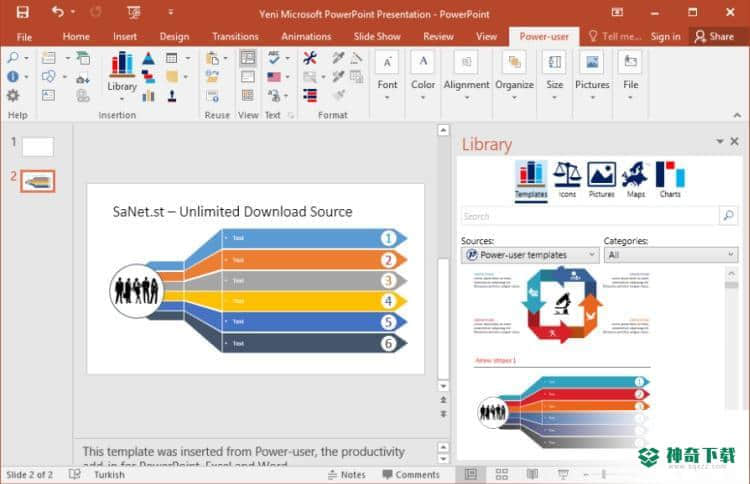Screen dimensions: 750x484
Task: Open the Font dropdown in the ribbon
Action: coord(387,76)
